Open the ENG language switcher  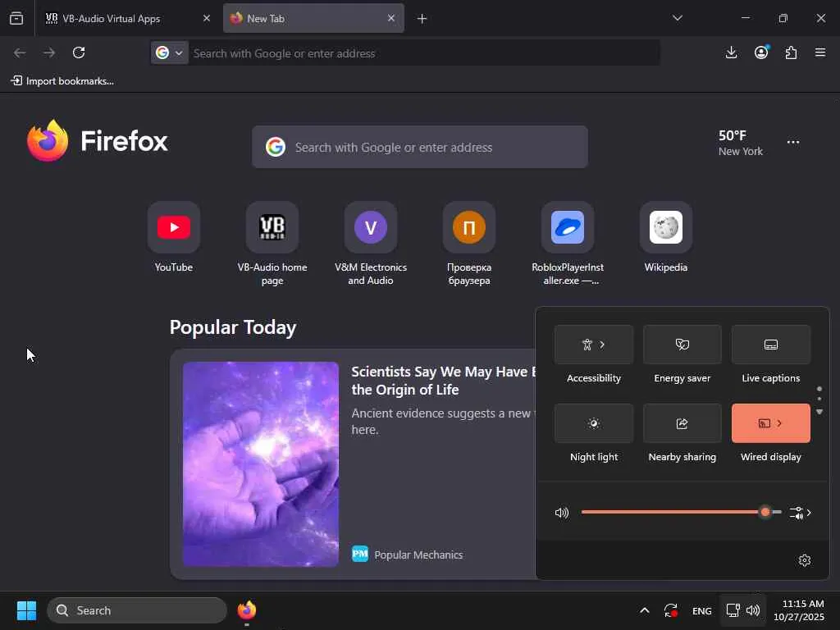(702, 610)
